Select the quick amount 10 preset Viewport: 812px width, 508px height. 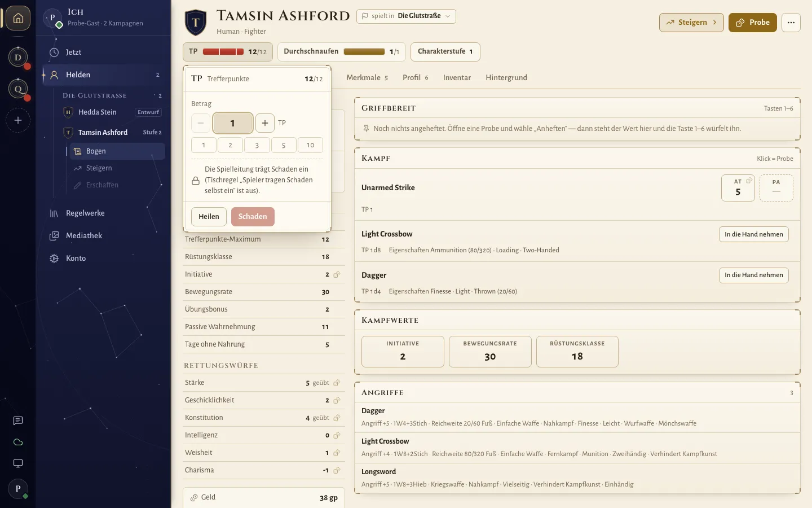coord(310,145)
